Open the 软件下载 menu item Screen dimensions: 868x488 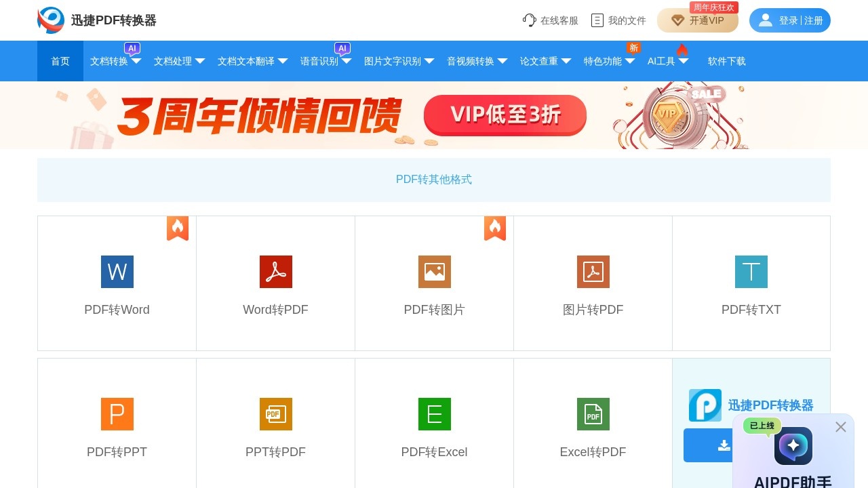(x=726, y=61)
